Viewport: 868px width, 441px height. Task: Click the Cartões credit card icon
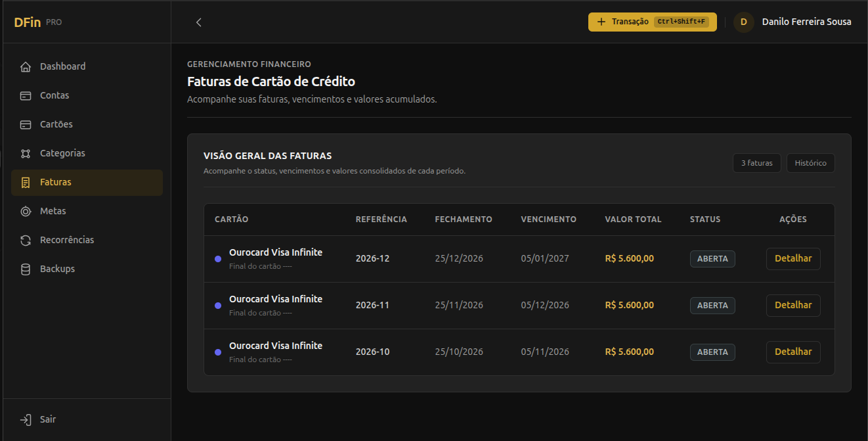[26, 124]
